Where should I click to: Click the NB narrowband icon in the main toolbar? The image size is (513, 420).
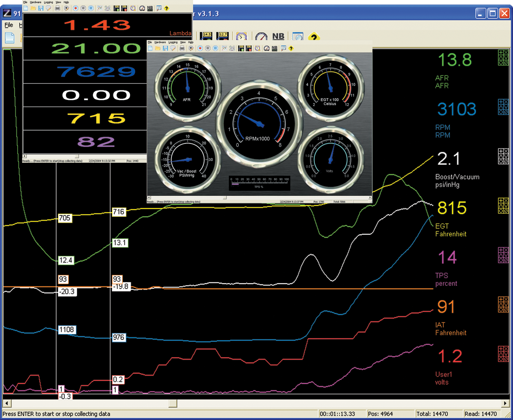pos(278,37)
